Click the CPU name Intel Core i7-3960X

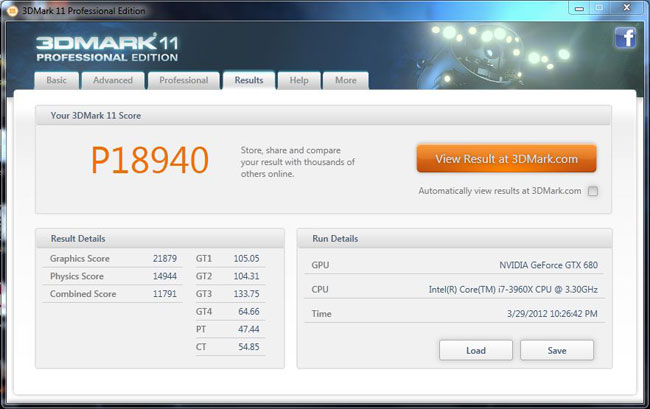tap(513, 290)
